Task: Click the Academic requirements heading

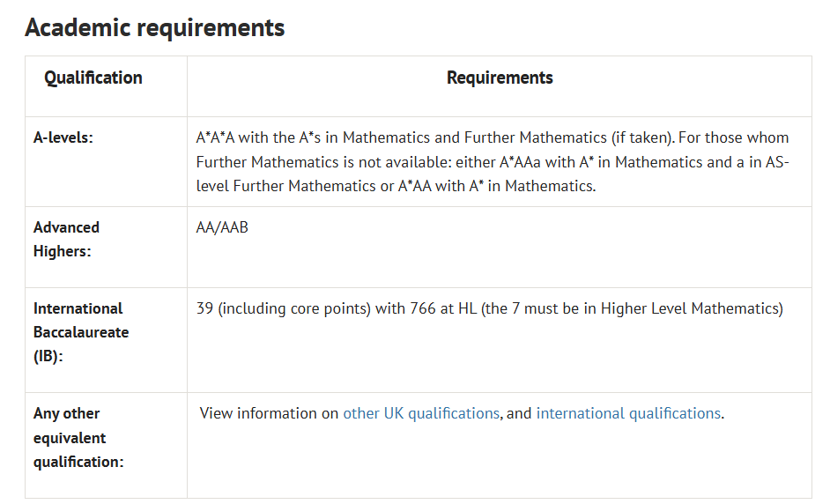Action: point(154,27)
